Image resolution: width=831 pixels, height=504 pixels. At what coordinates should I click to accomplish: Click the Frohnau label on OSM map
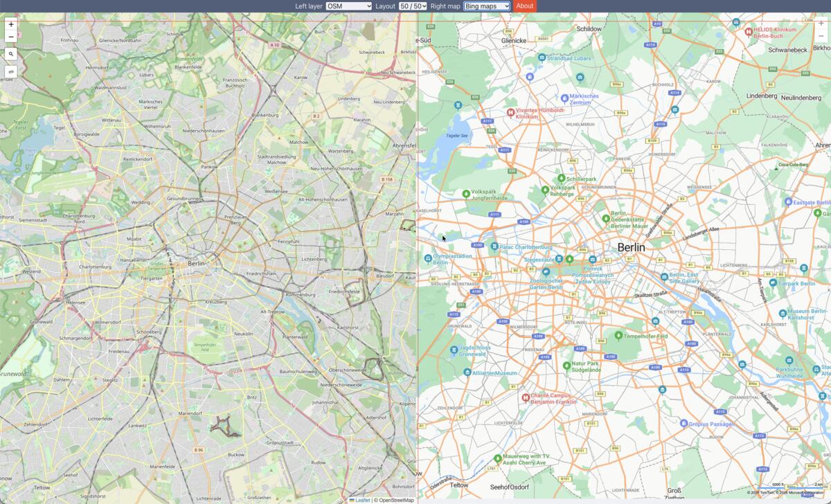pyautogui.click(x=70, y=40)
